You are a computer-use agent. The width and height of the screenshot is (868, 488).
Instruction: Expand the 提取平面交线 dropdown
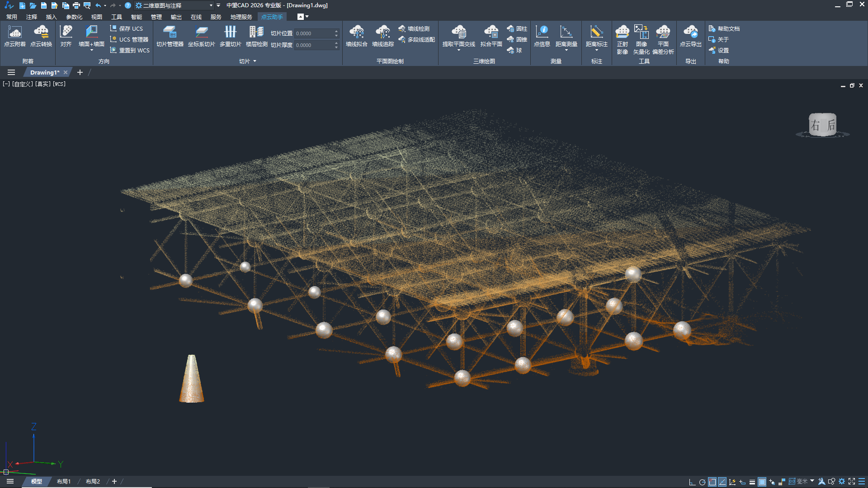tap(459, 50)
